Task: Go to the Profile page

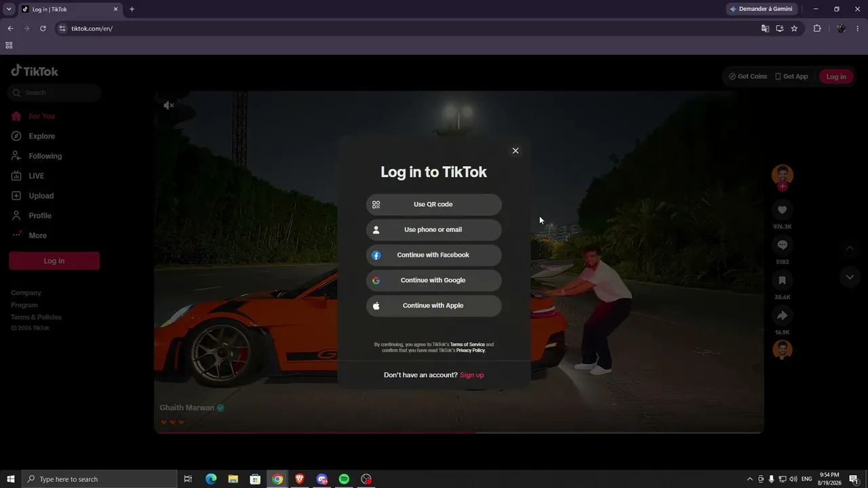Action: [x=39, y=216]
